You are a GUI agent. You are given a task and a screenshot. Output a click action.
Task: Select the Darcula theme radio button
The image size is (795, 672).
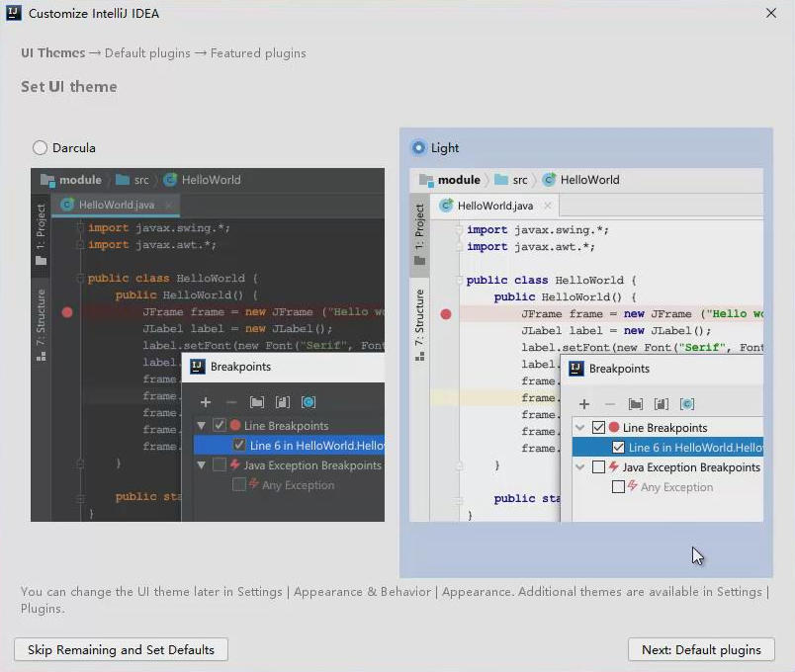41,148
